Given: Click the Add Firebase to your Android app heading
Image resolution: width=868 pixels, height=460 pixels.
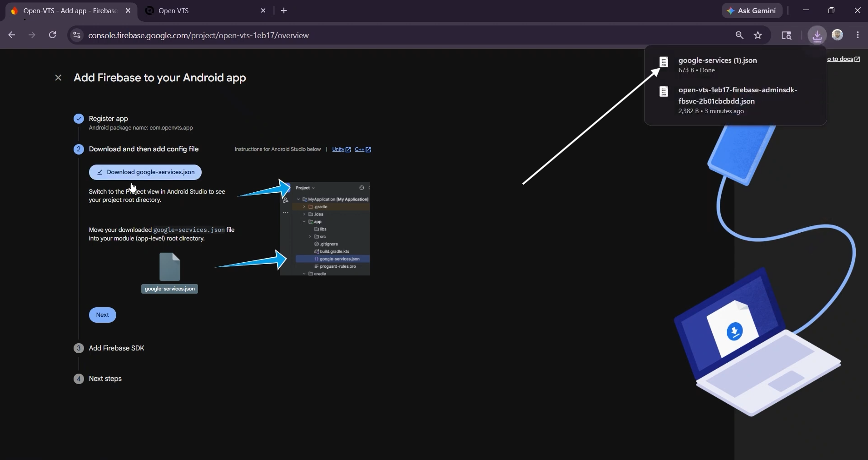Looking at the screenshot, I should click(x=160, y=78).
